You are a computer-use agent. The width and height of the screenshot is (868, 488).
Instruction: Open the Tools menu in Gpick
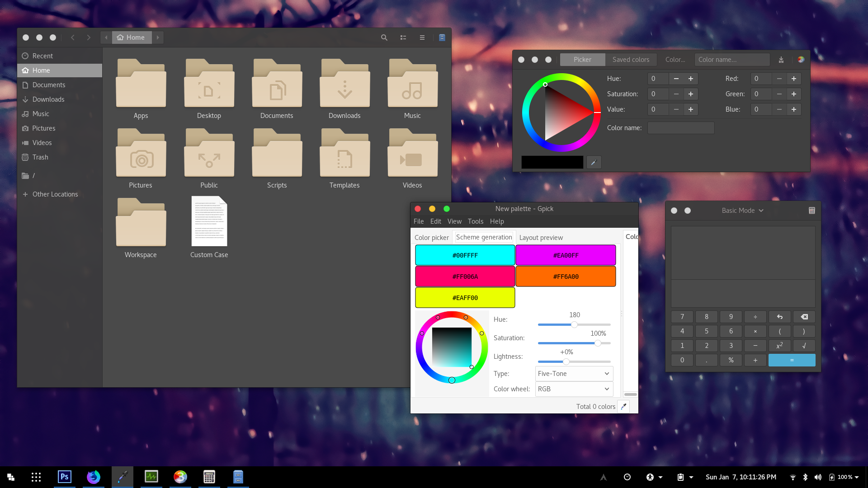(475, 221)
